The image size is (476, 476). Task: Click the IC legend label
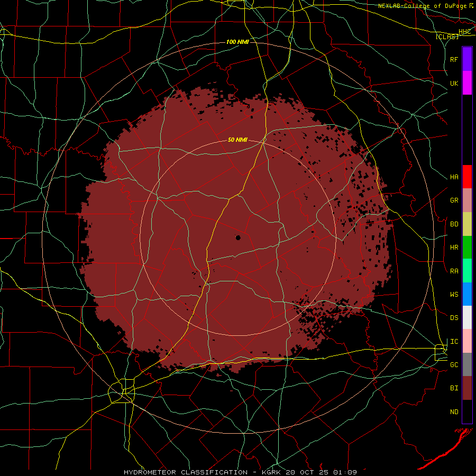[454, 342]
